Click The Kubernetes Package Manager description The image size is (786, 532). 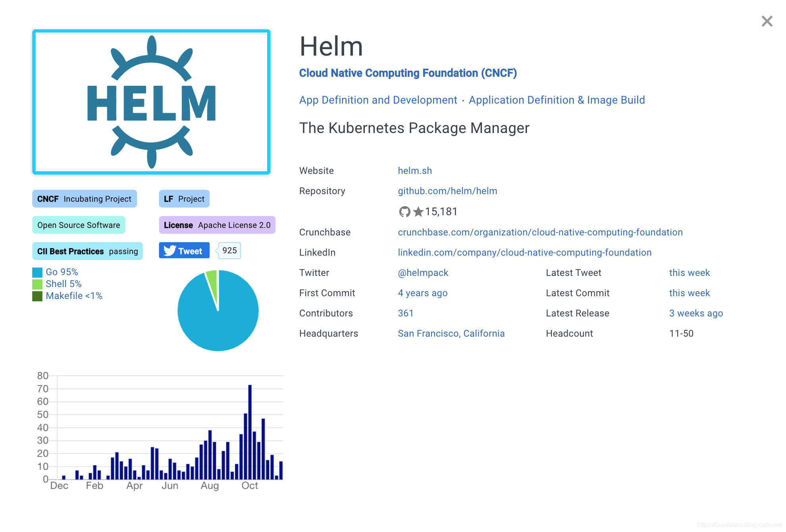[414, 128]
